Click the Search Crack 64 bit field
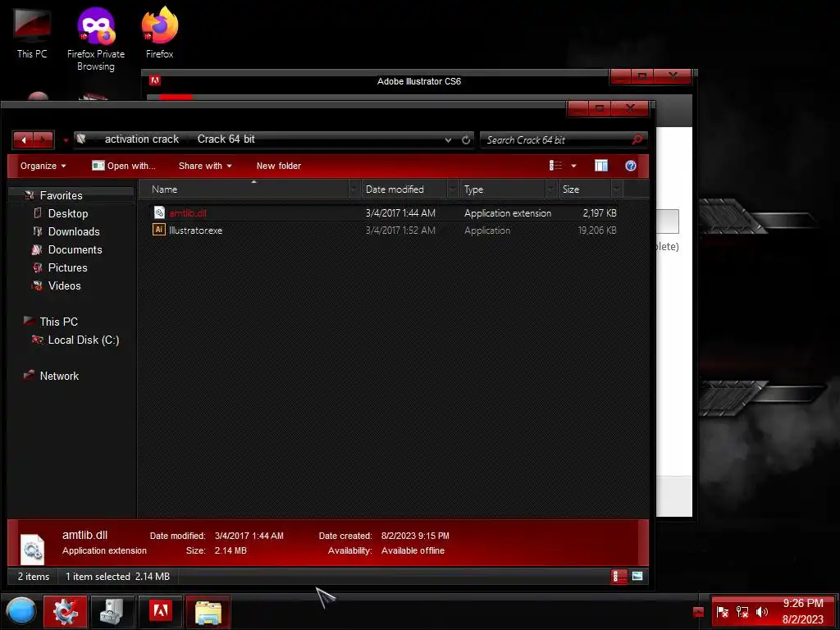Screen dimensions: 840x630 tap(556, 139)
